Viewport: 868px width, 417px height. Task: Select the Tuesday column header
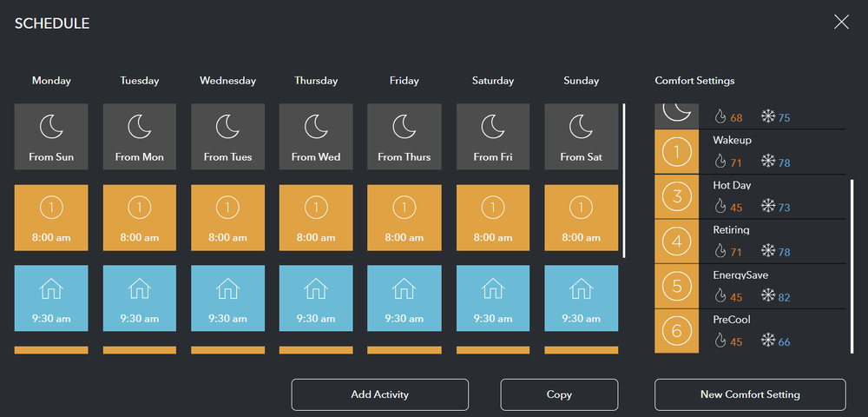pos(140,81)
